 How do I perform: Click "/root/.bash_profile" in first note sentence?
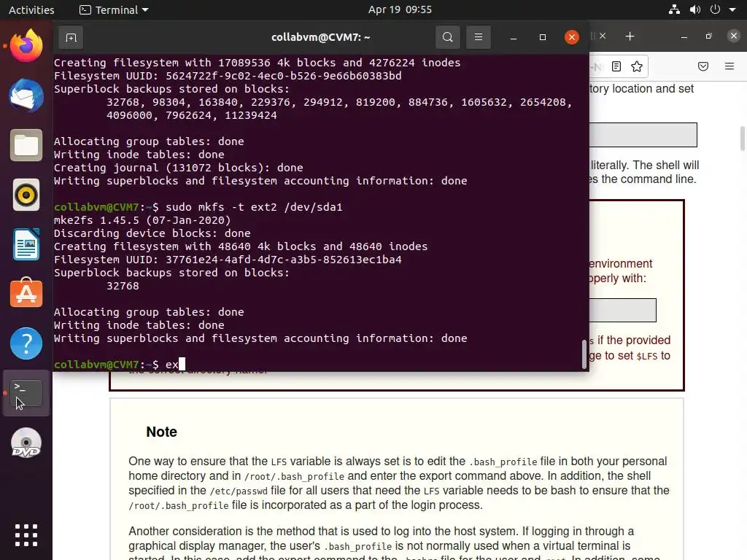tap(295, 476)
